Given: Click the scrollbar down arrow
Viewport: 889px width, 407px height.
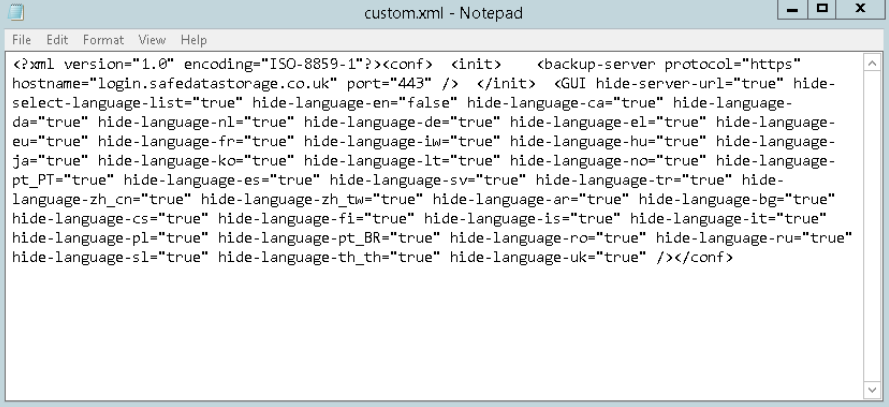Looking at the screenshot, I should tap(872, 390).
